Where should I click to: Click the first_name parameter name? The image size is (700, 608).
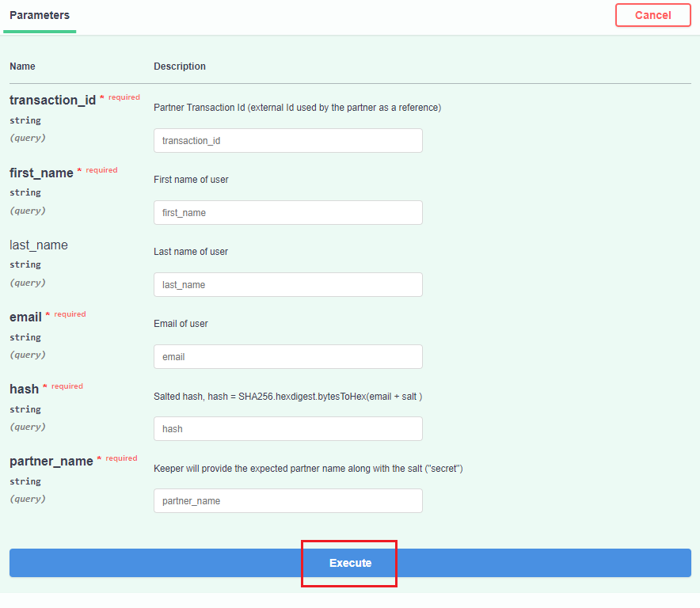(x=41, y=173)
